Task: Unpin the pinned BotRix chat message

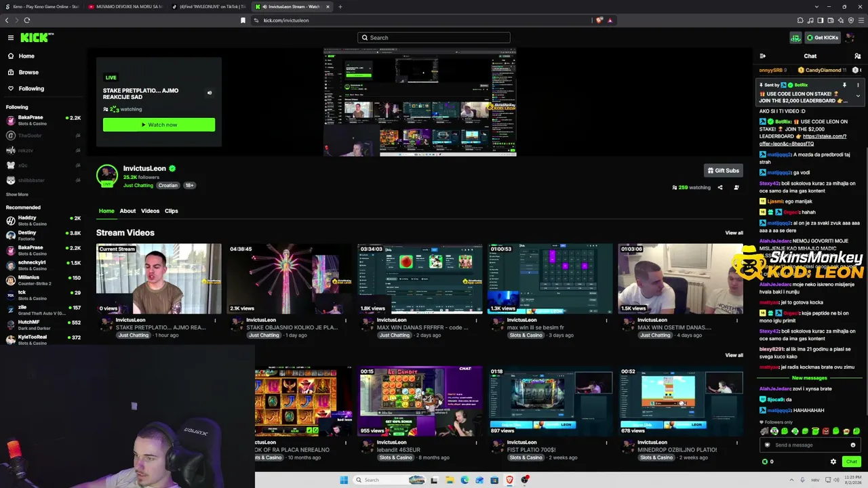Action: click(844, 85)
